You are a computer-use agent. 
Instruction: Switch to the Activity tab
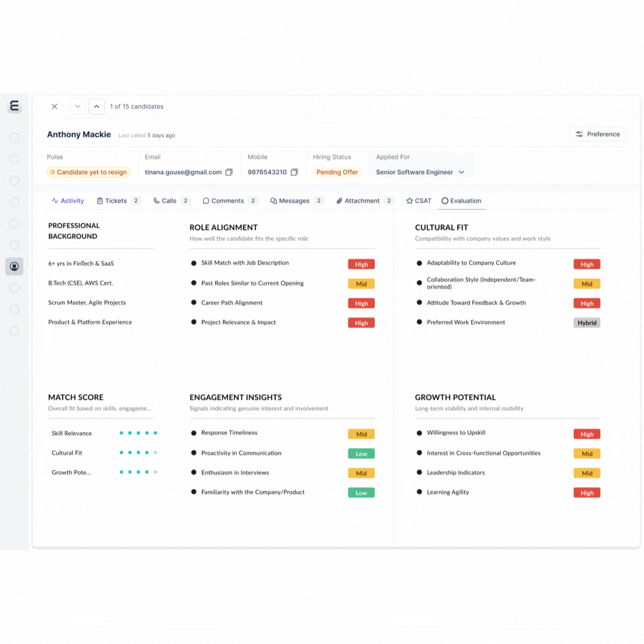[68, 201]
